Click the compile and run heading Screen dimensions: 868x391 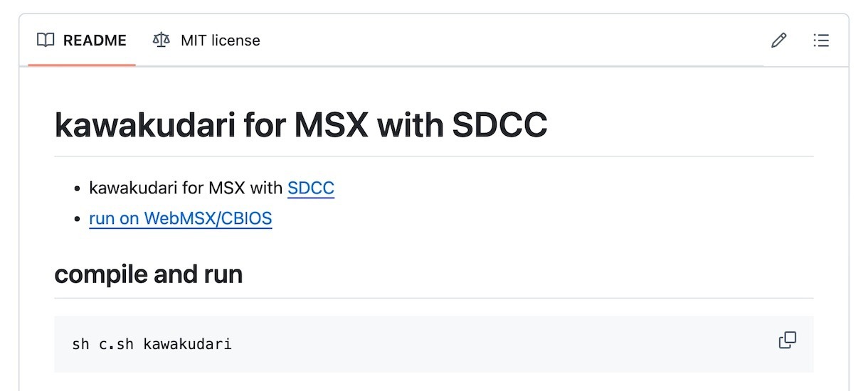tap(149, 274)
